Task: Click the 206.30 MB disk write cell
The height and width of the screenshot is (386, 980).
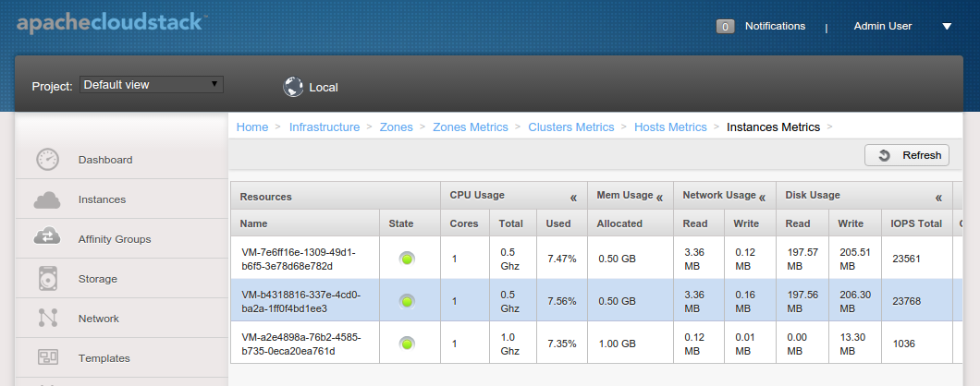Action: pos(853,301)
